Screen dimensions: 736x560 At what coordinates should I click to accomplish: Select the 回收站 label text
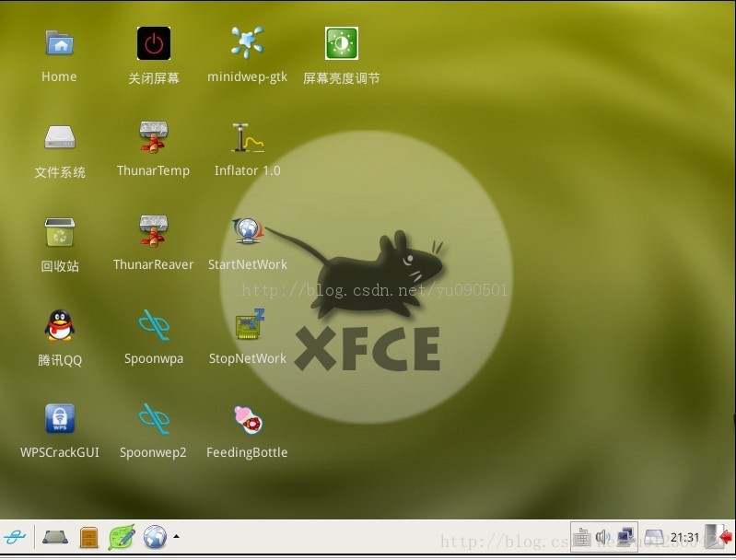point(60,266)
